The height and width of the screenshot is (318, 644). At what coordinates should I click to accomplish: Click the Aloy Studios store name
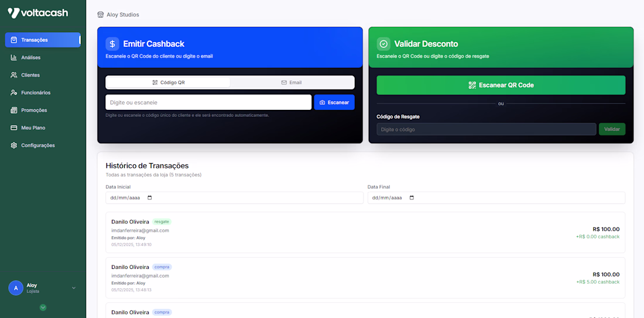(123, 15)
